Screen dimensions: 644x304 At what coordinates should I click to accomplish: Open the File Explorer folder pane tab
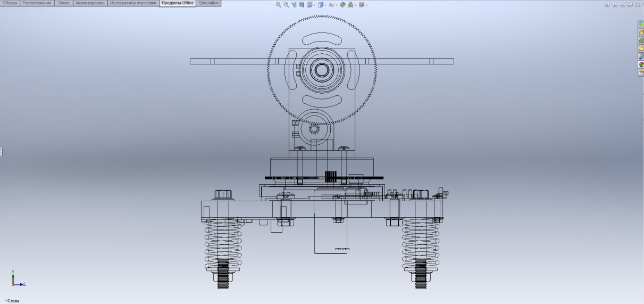click(641, 48)
